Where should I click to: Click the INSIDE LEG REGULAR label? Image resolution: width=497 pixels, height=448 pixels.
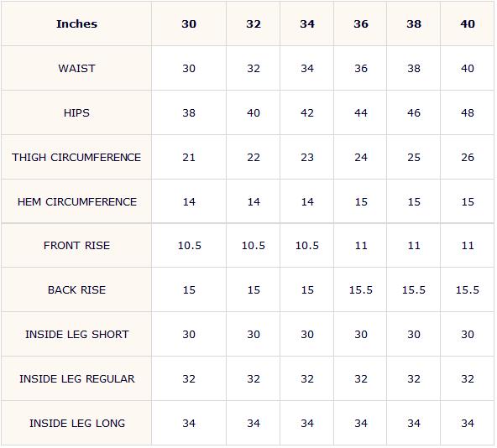tap(77, 378)
